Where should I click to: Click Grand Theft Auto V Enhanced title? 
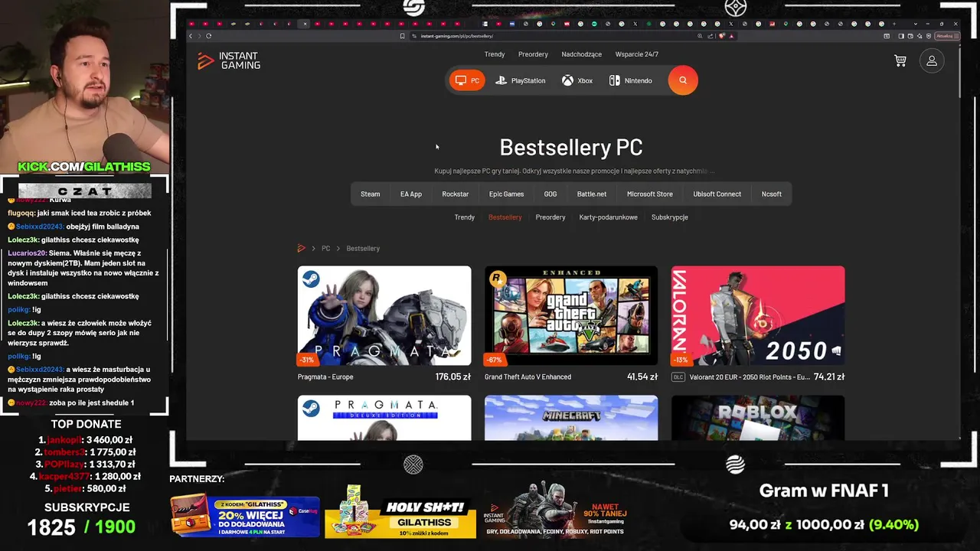tap(528, 377)
